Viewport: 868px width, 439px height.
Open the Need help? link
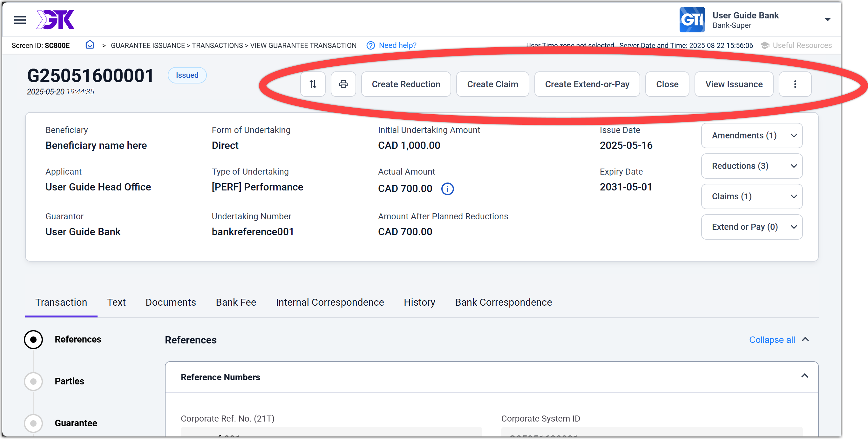point(397,45)
